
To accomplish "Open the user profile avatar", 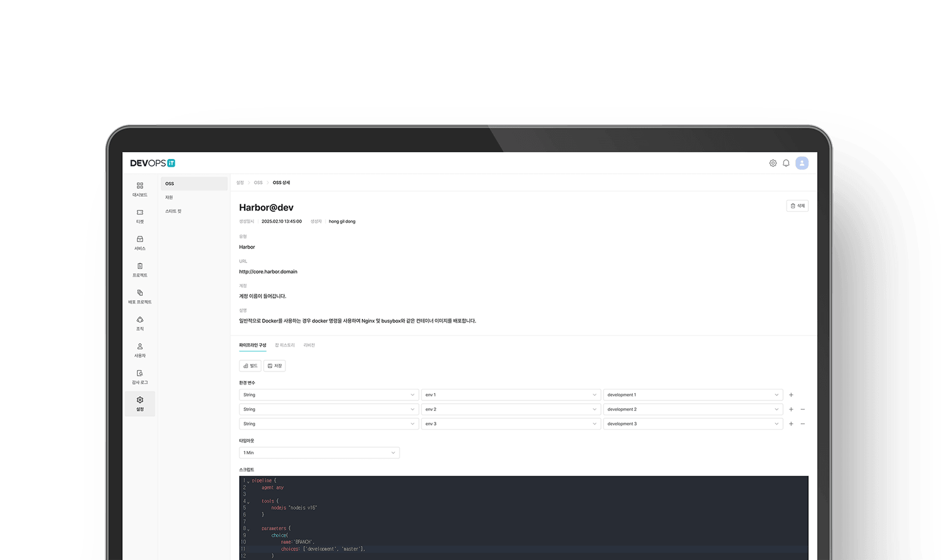I will tap(802, 163).
